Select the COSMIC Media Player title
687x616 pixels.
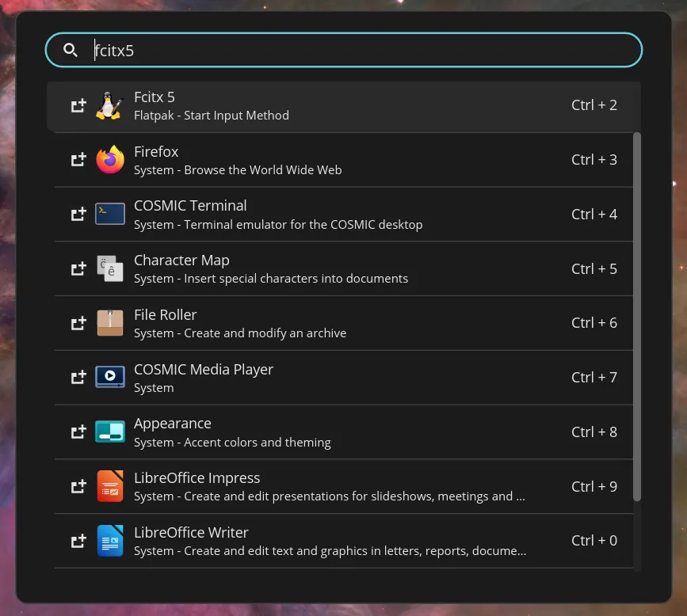pos(204,370)
